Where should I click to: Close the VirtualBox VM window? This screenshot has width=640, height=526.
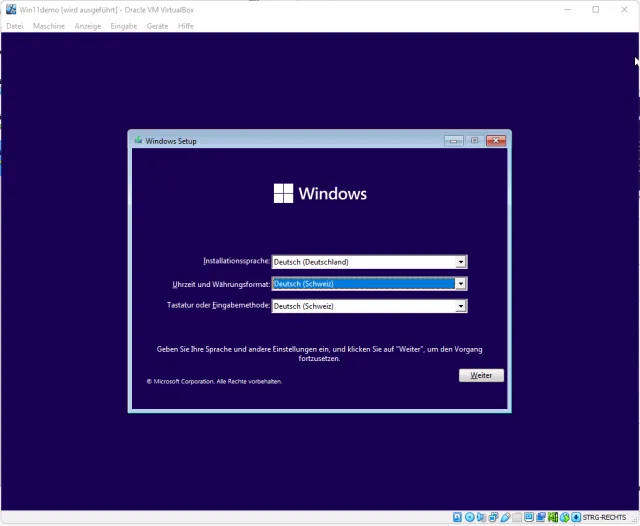[x=624, y=9]
